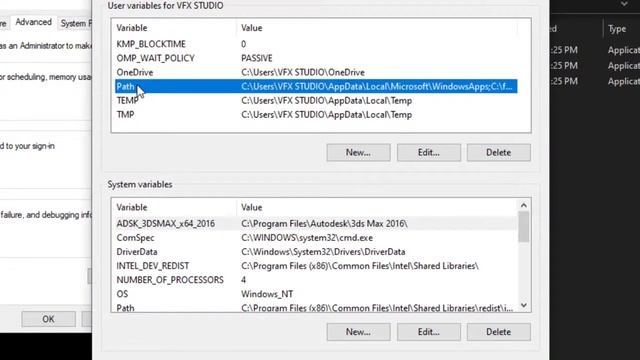This screenshot has width=640, height=360.
Task: Select the TMP user variable row
Action: pos(316,115)
